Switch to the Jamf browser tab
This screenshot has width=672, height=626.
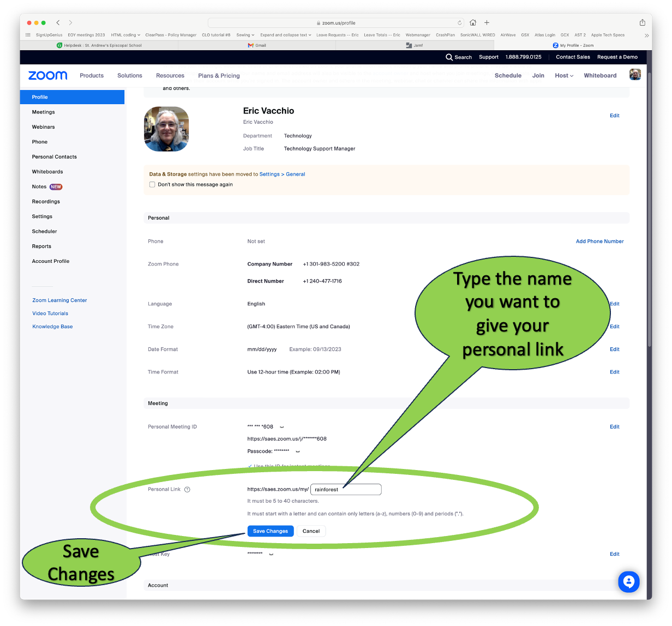point(415,45)
